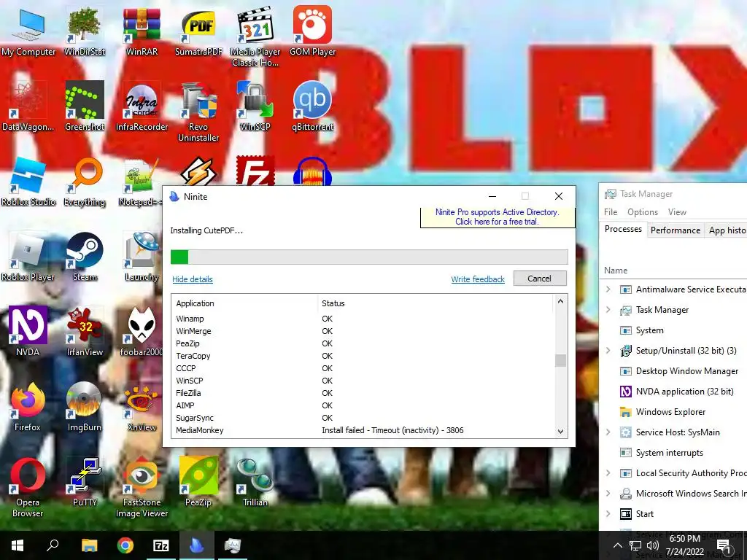The width and height of the screenshot is (747, 560).
Task: Switch to the Performance tab
Action: click(x=676, y=230)
